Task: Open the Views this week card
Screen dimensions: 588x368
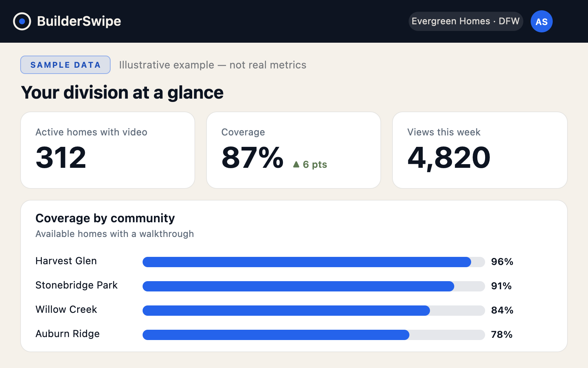Action: 480,150
